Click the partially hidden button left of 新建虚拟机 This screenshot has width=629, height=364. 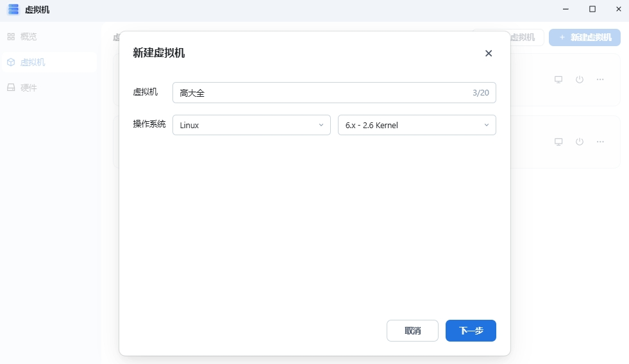pyautogui.click(x=526, y=37)
